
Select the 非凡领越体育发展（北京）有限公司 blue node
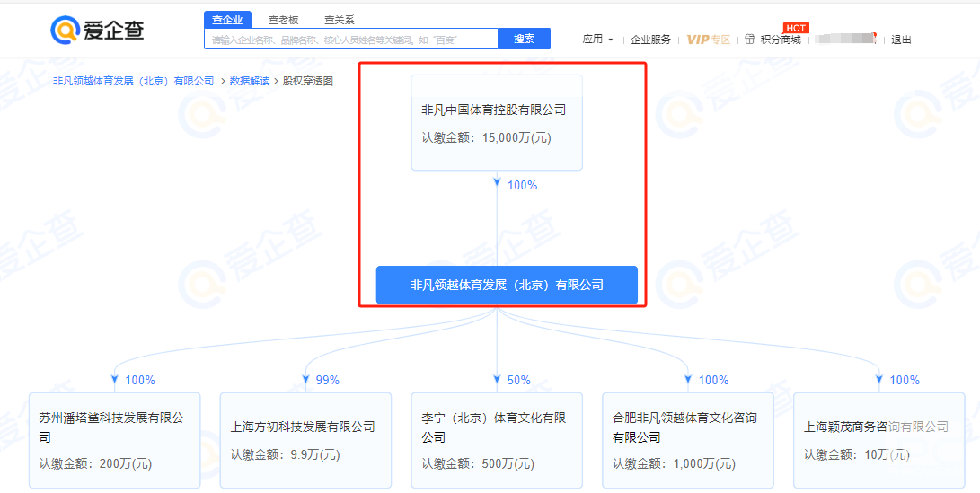507,285
